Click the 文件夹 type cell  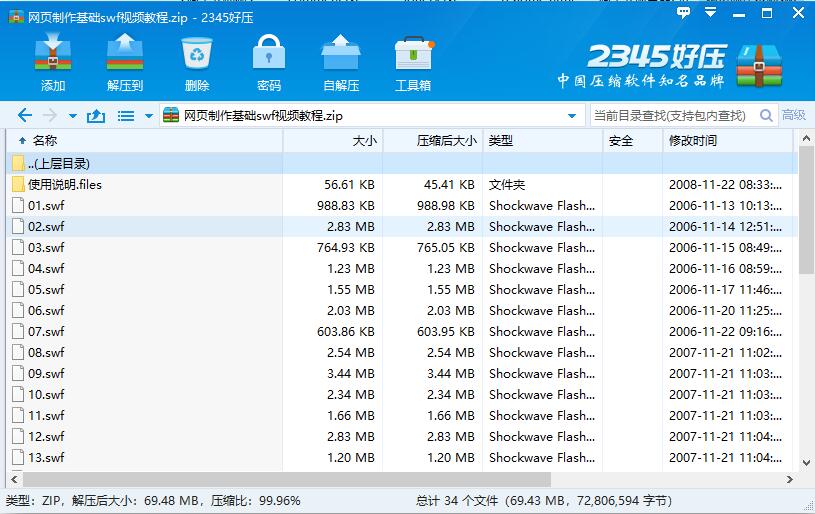(x=507, y=184)
